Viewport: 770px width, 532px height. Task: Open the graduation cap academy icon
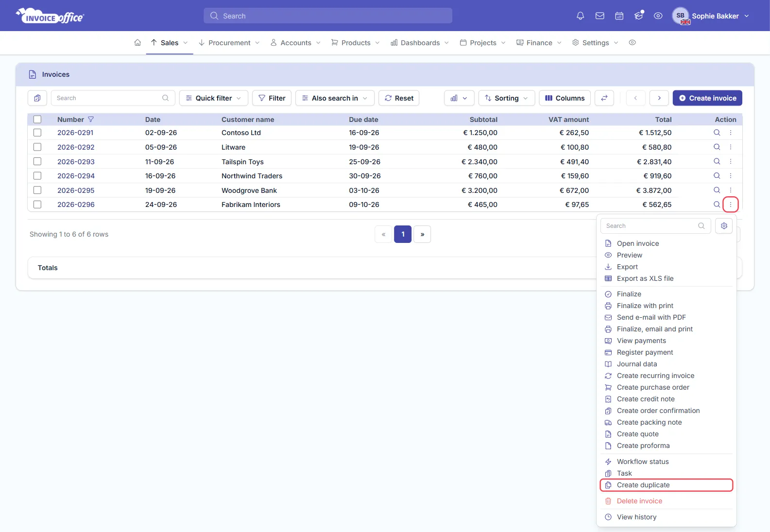tap(639, 16)
